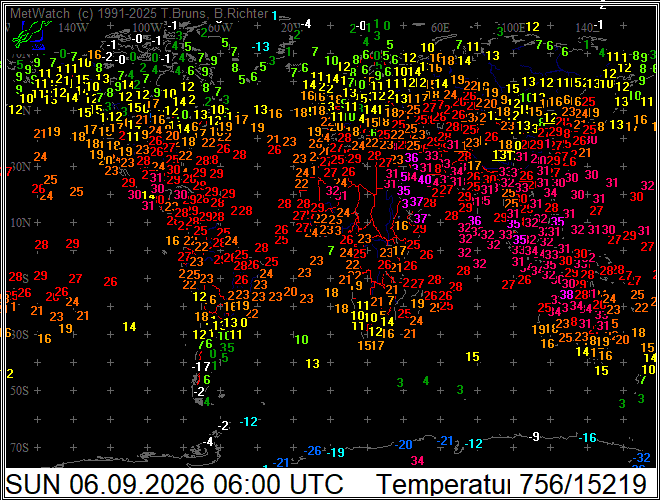Click the MetWatch copyright title text

[x=139, y=13]
